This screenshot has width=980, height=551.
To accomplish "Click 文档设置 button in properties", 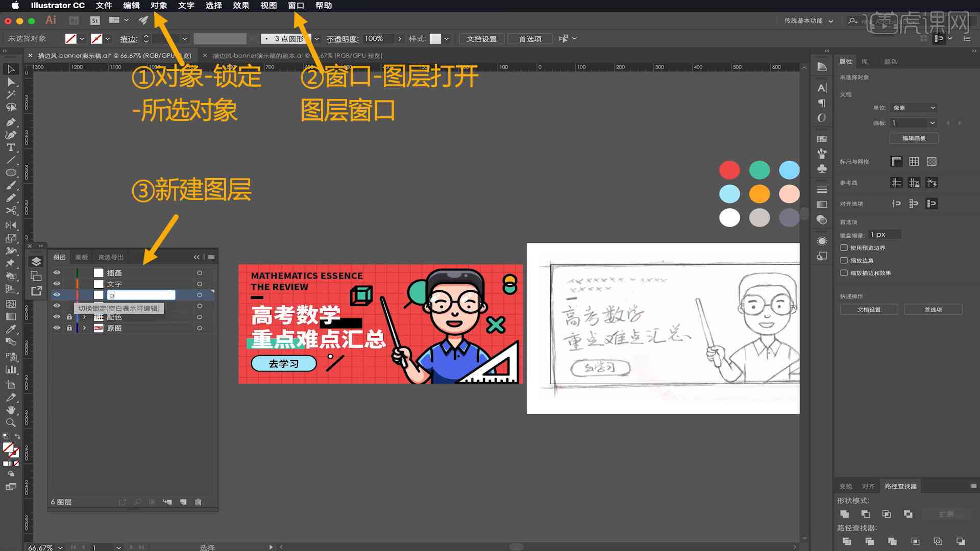I will coord(870,310).
